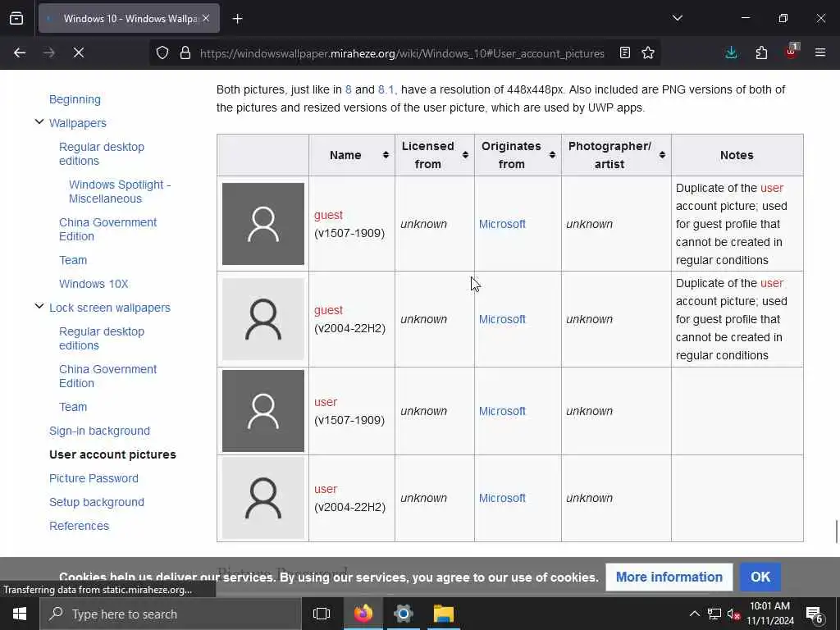This screenshot has height=630, width=840.
Task: Open the Windows 8.1 link
Action: pos(386,89)
